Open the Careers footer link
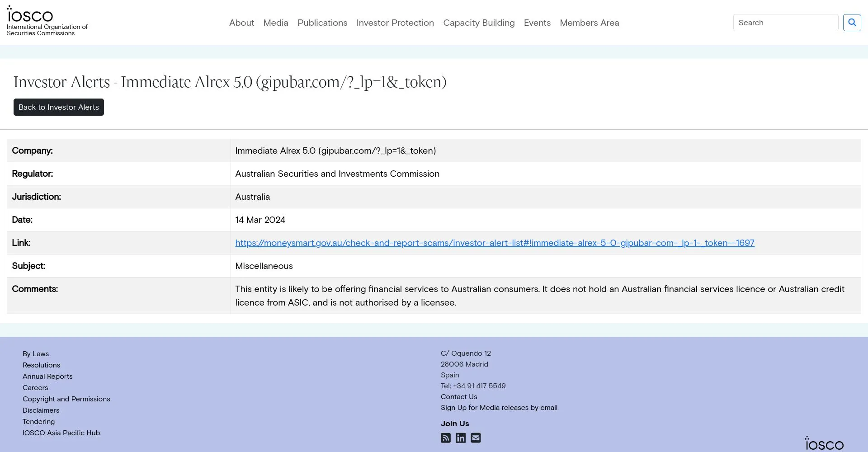The image size is (868, 452). point(35,388)
